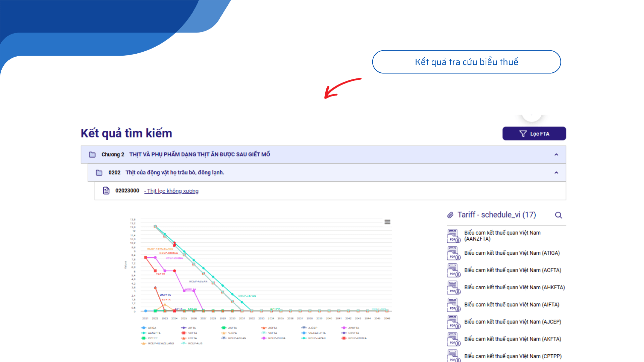The height and width of the screenshot is (362, 644).
Task: Click the Kết quả tra cứu biểu thuế label
Action: tap(466, 62)
